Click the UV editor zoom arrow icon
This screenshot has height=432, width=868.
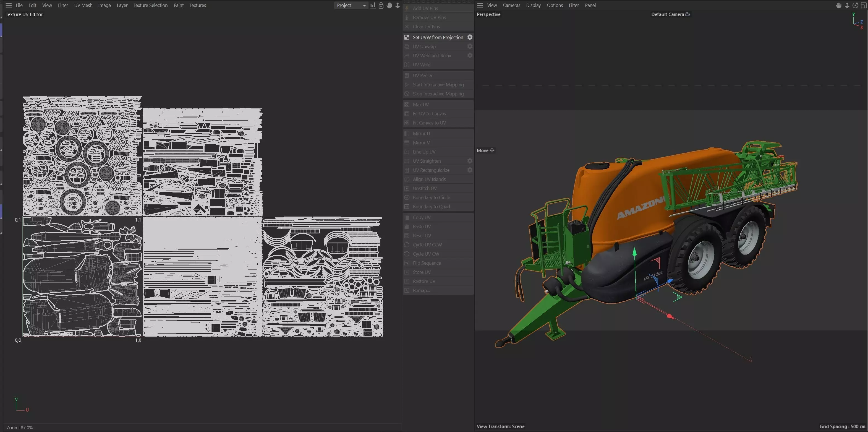click(x=398, y=6)
